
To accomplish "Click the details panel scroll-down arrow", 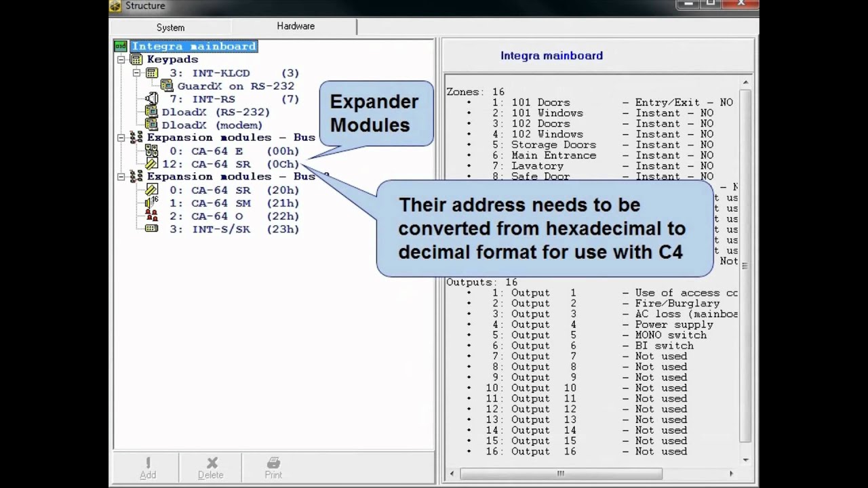I will pyautogui.click(x=745, y=460).
